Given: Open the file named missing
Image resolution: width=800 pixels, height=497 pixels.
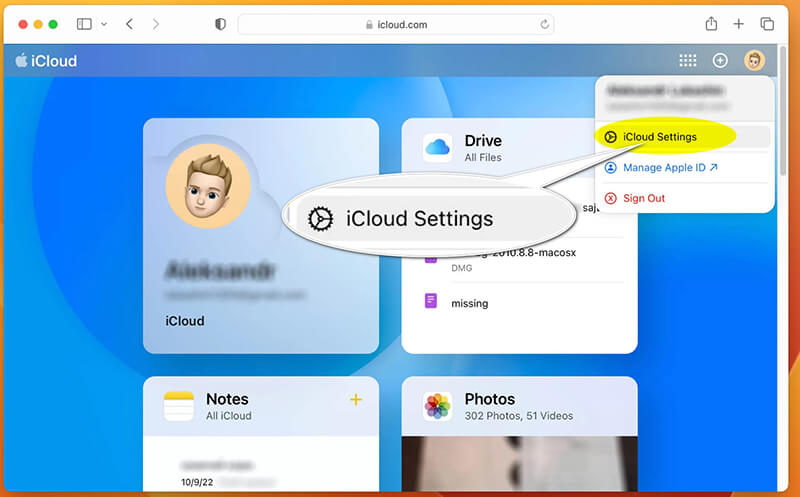Looking at the screenshot, I should pos(469,303).
